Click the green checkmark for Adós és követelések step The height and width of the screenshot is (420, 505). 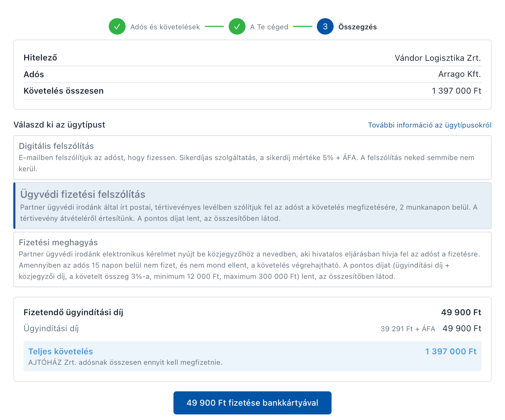(117, 27)
